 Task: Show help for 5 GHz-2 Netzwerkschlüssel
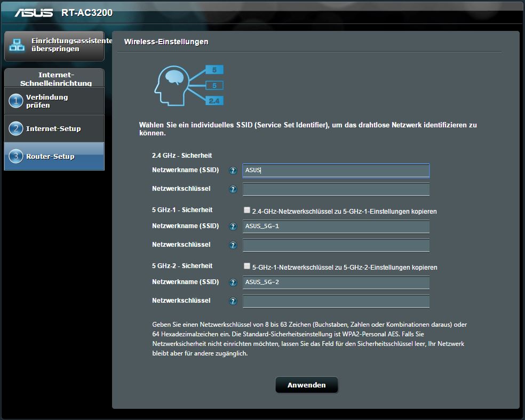coord(233,301)
